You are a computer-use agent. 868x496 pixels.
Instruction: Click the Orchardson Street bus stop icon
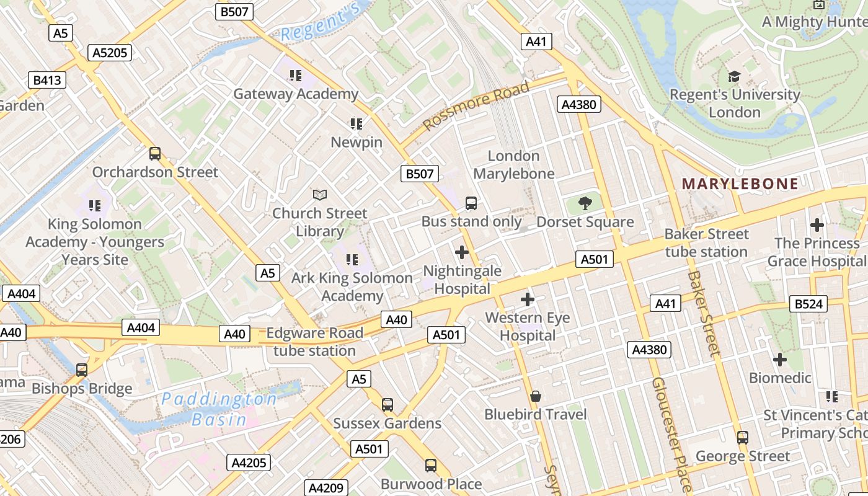[155, 153]
